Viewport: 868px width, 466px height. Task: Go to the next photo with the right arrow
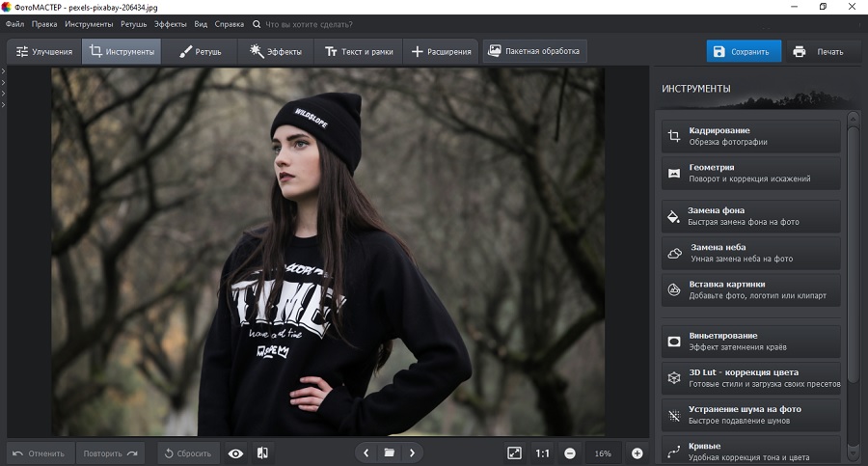[x=412, y=452]
